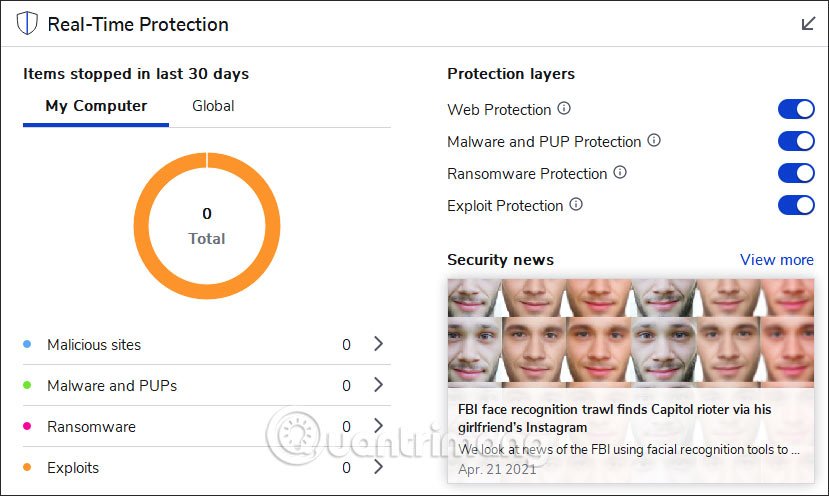
Task: Open the Ransomware details chevron
Action: [x=378, y=426]
